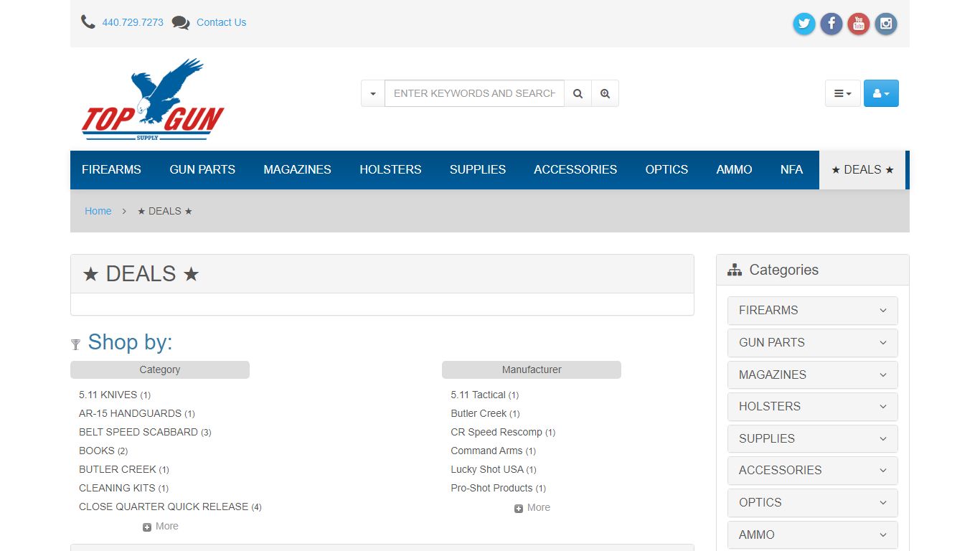Click the phone handset icon
The width and height of the screenshot is (980, 551).
tap(88, 22)
